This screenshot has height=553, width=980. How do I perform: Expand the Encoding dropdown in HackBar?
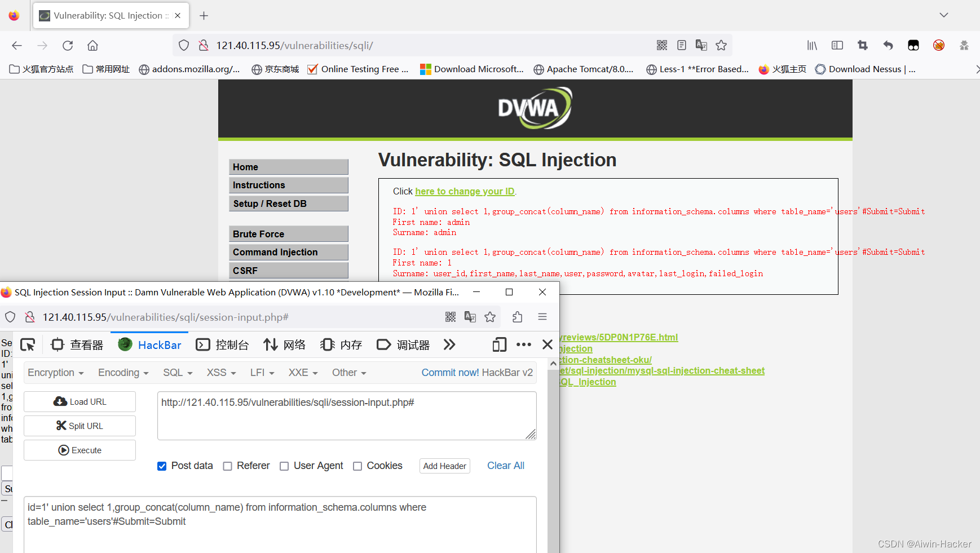[x=123, y=373]
